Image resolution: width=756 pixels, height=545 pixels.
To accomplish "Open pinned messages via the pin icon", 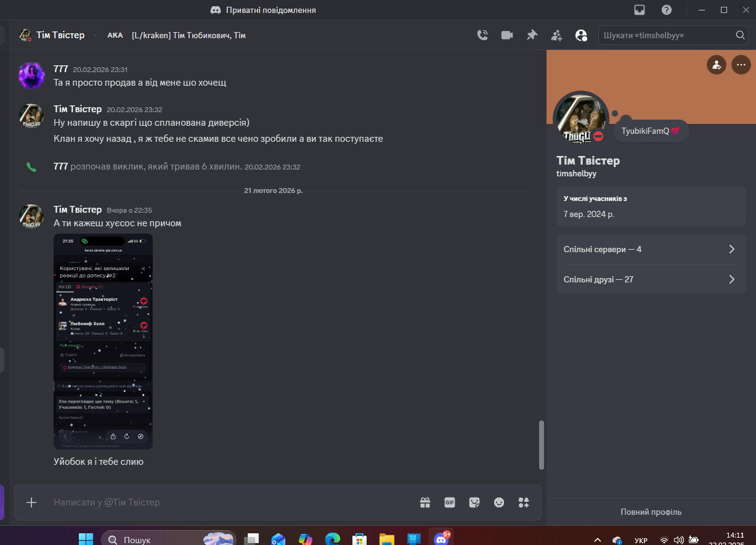I will pos(532,35).
